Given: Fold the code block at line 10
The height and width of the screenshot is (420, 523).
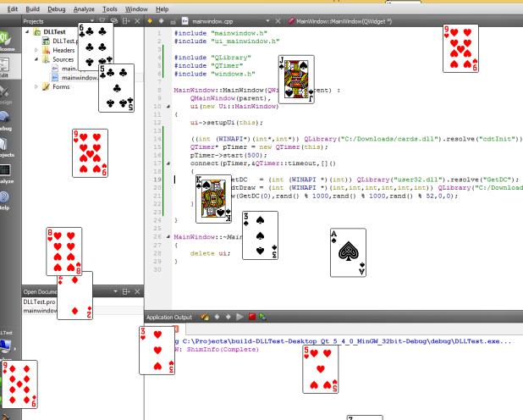Looking at the screenshot, I should pos(168,107).
